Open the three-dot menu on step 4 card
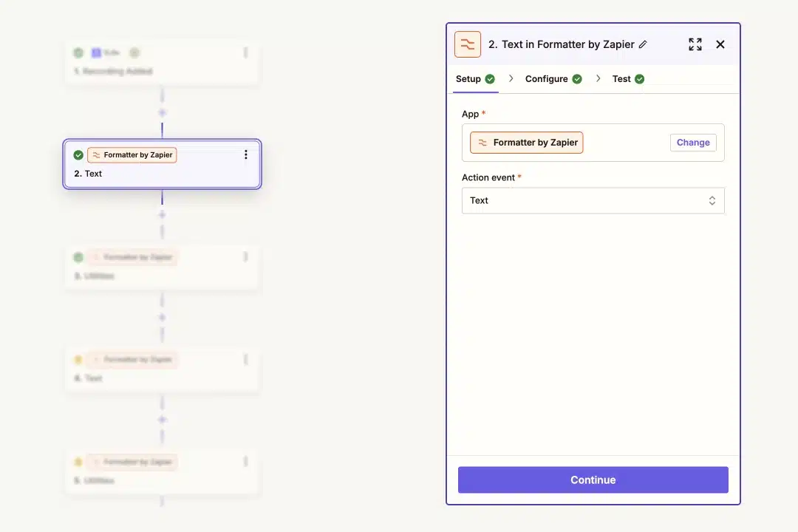This screenshot has height=532, width=798. point(246,359)
